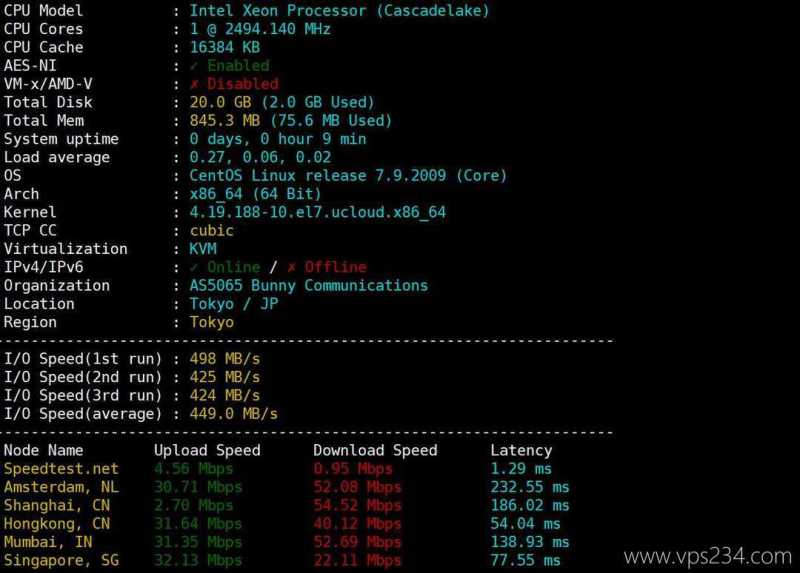The height and width of the screenshot is (573, 800).
Task: Click the green checkmark beside Online
Action: [194, 267]
